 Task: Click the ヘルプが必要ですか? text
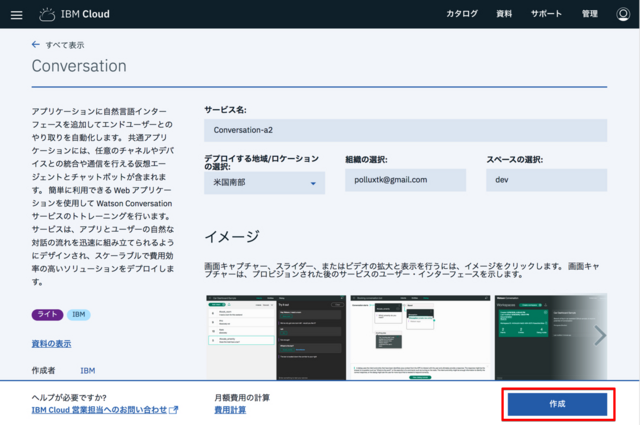69,398
